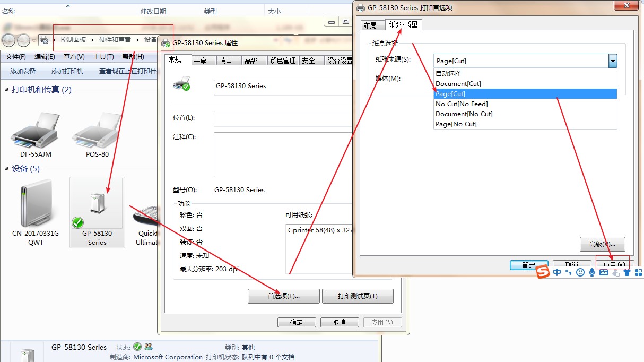This screenshot has width=644, height=362.
Task: Click 硬件和声音 in the address breadcrumb
Action: coord(115,40)
